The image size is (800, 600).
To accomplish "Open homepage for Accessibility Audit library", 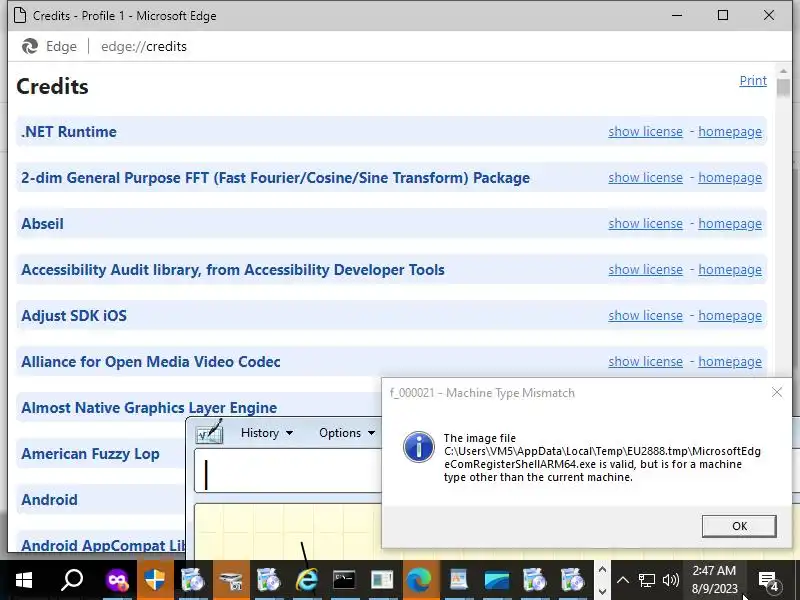I will point(730,269).
